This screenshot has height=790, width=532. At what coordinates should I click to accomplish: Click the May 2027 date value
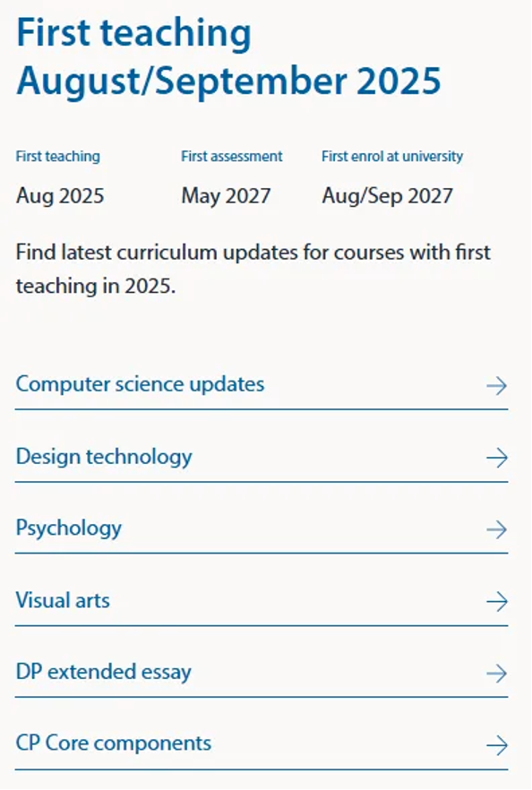pos(227,196)
